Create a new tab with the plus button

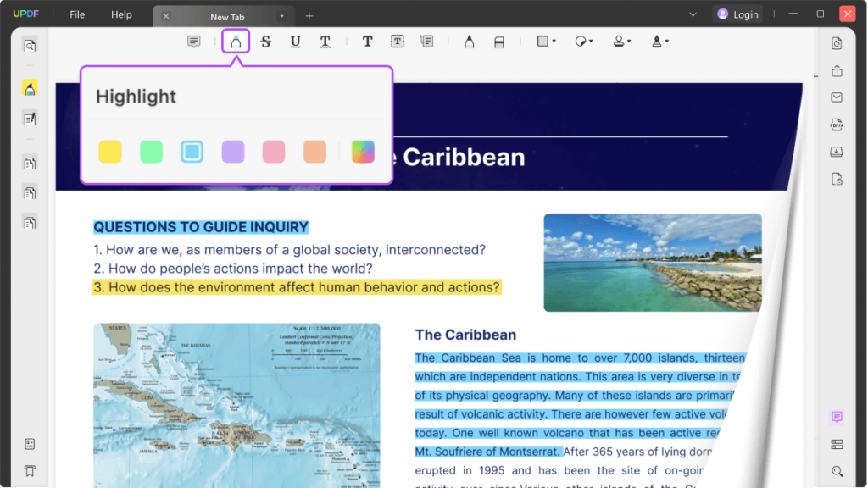pos(309,14)
